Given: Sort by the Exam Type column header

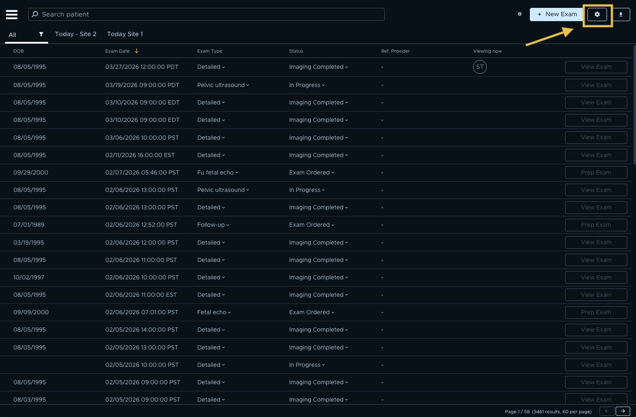Looking at the screenshot, I should tap(210, 51).
